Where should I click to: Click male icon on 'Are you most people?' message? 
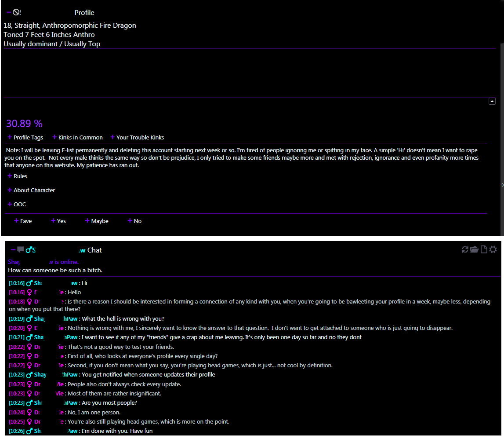(29, 403)
